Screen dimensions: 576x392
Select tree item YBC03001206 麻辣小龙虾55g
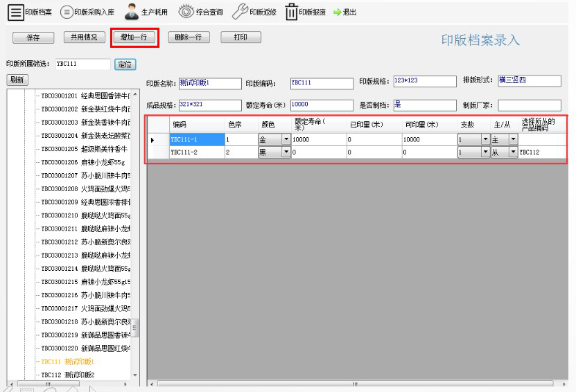point(83,161)
